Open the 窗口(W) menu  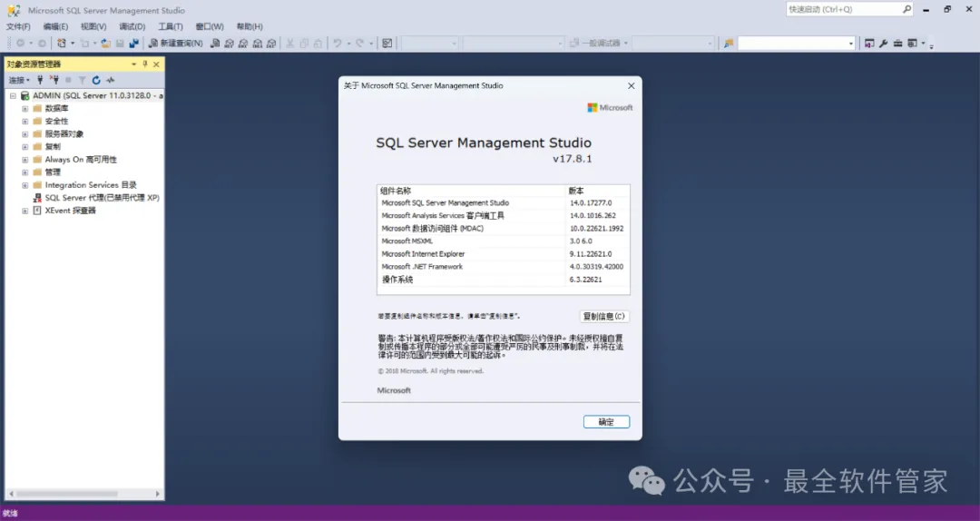pyautogui.click(x=210, y=26)
